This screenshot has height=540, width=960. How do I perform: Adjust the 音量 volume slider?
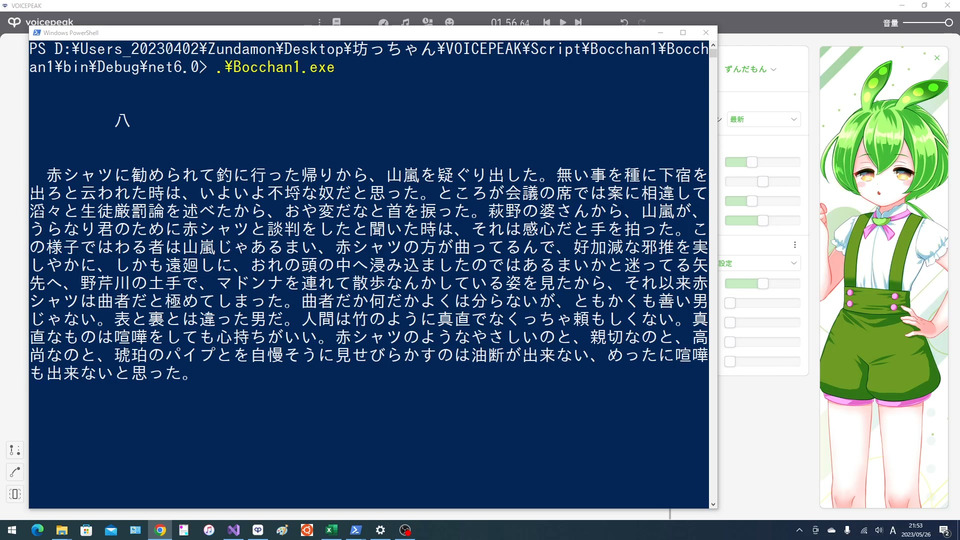point(928,23)
